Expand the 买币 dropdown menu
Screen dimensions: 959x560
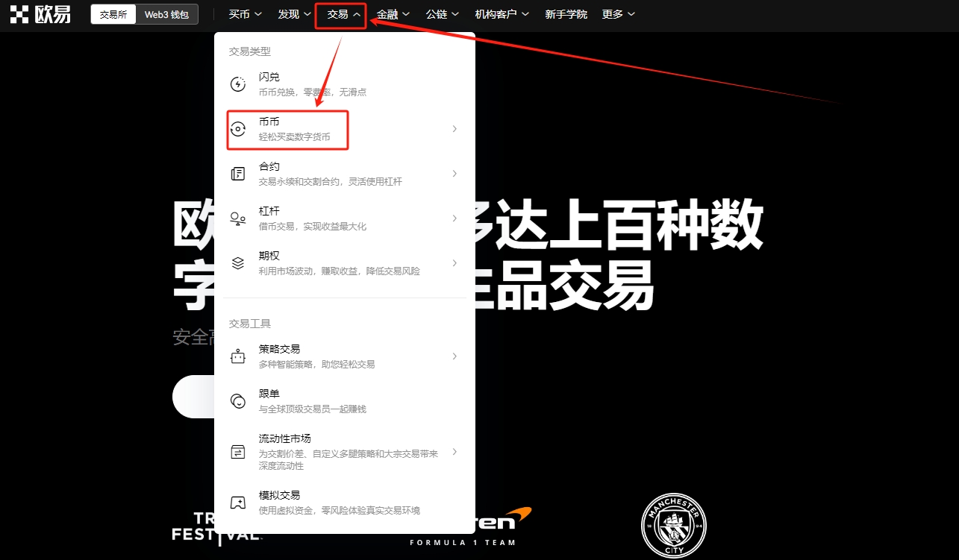(246, 14)
